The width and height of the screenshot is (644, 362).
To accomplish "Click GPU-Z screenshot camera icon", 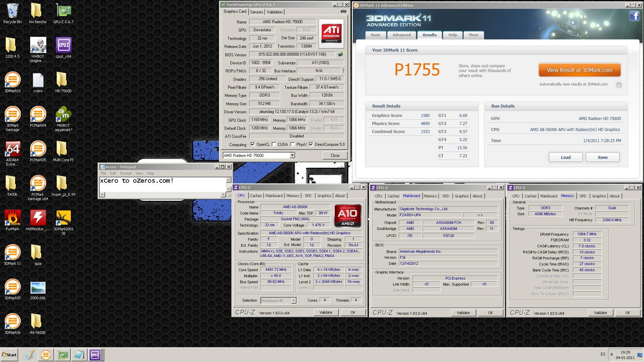I will [x=343, y=11].
